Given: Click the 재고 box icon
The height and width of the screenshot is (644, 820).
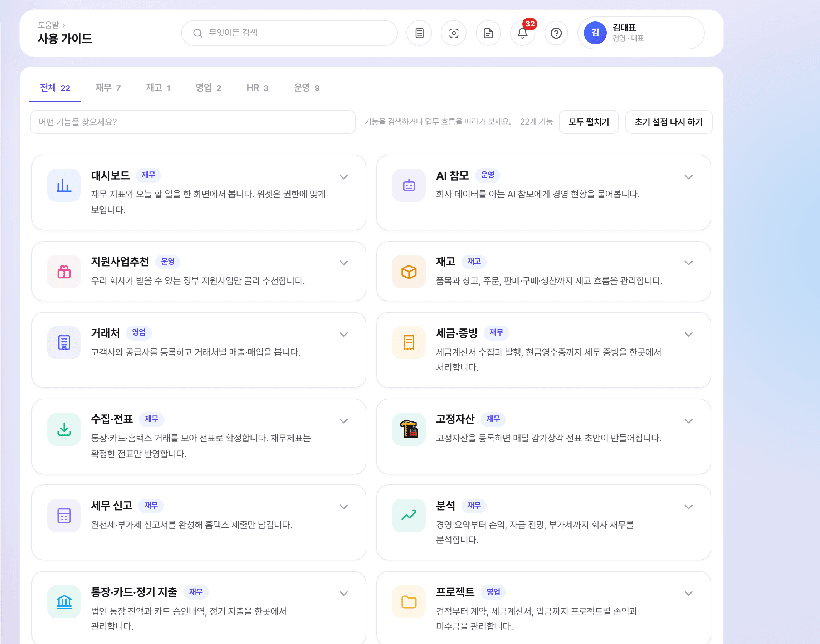Looking at the screenshot, I should pyautogui.click(x=409, y=272).
